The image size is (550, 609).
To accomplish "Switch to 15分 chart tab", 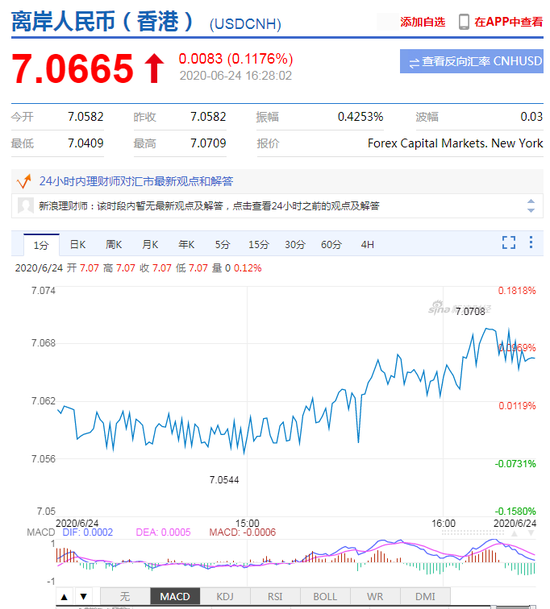I will click(x=259, y=245).
